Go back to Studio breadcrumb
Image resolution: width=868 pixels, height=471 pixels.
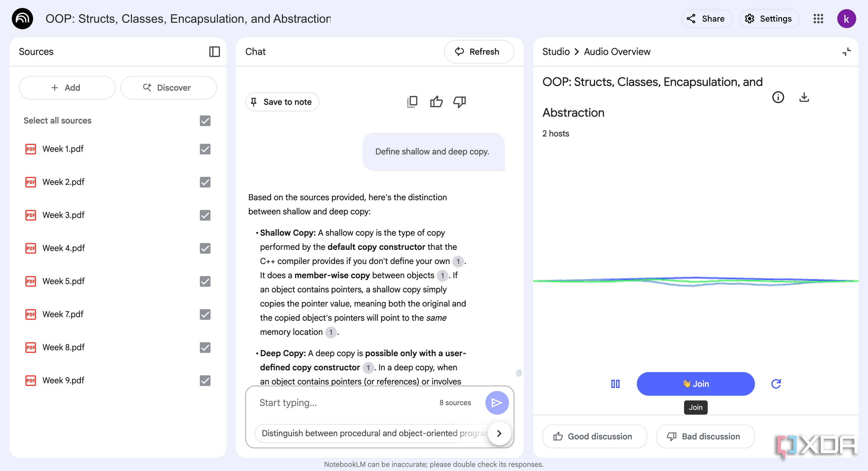point(556,52)
